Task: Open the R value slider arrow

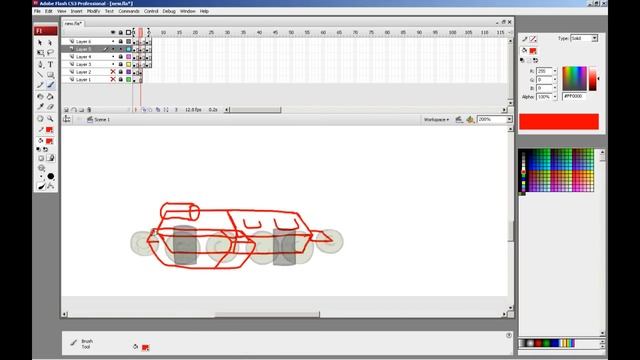Action: pos(555,71)
